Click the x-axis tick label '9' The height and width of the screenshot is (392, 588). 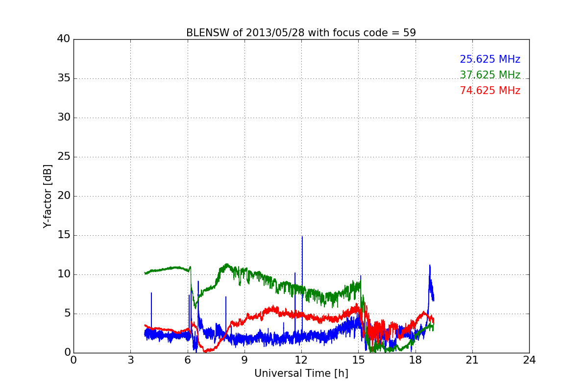245,360
